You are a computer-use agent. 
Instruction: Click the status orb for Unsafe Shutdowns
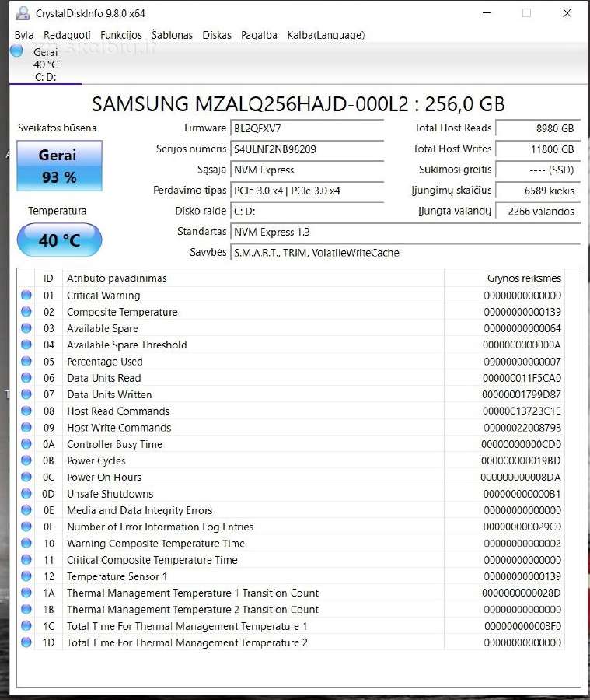pyautogui.click(x=26, y=493)
